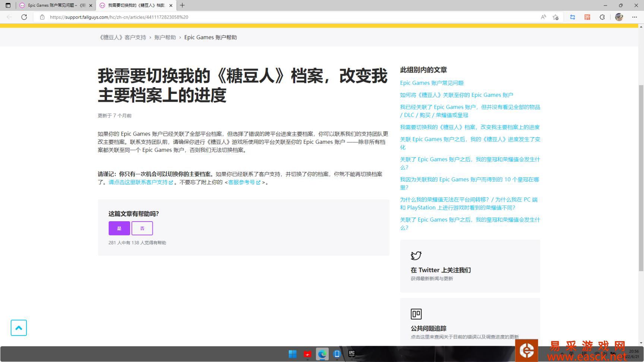
Task: Open the browser profile avatar
Action: (619, 17)
